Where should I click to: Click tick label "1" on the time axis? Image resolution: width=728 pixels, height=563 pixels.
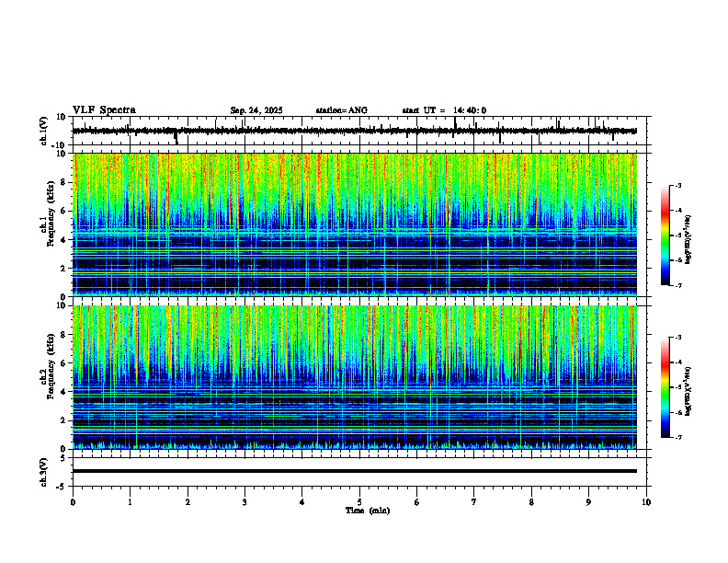(x=130, y=502)
